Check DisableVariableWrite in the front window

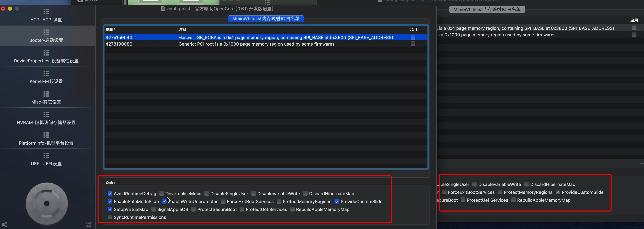point(253,193)
